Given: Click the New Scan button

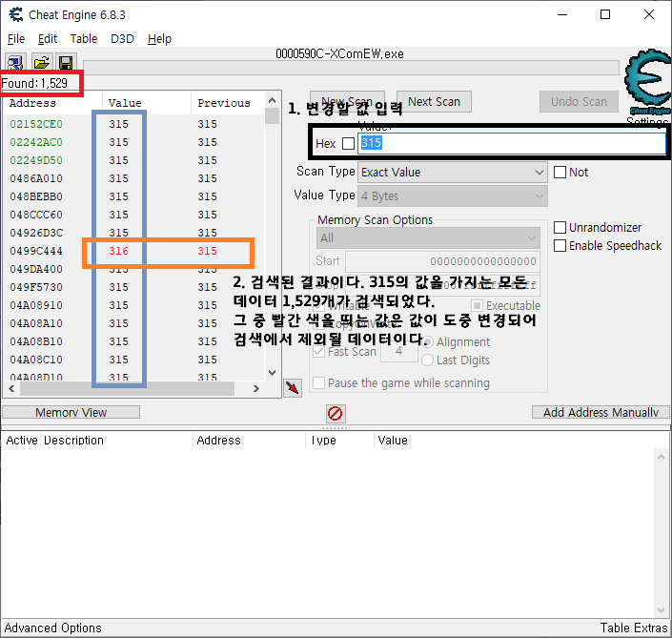Looking at the screenshot, I should [x=347, y=102].
